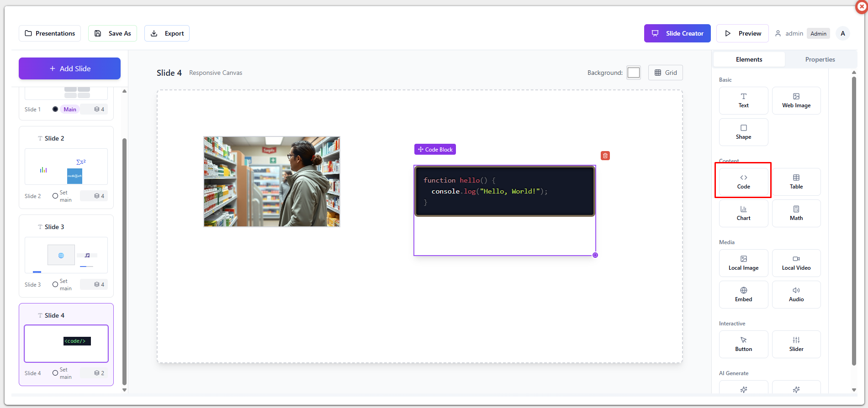The image size is (868, 408).
Task: Set Slide 2 as main
Action: (x=55, y=196)
